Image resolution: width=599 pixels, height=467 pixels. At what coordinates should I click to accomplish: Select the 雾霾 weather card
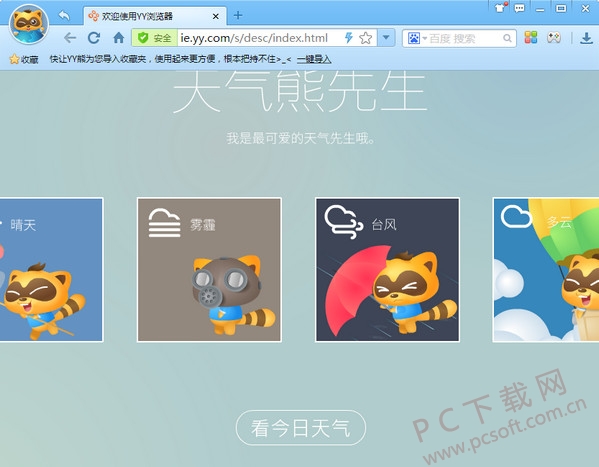(x=209, y=269)
